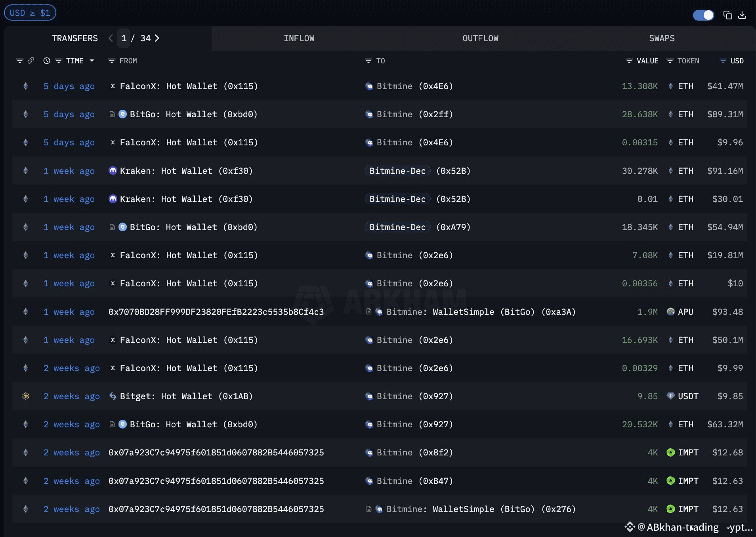Switch to the INFLOW tab
The image size is (756, 537).
(x=299, y=38)
